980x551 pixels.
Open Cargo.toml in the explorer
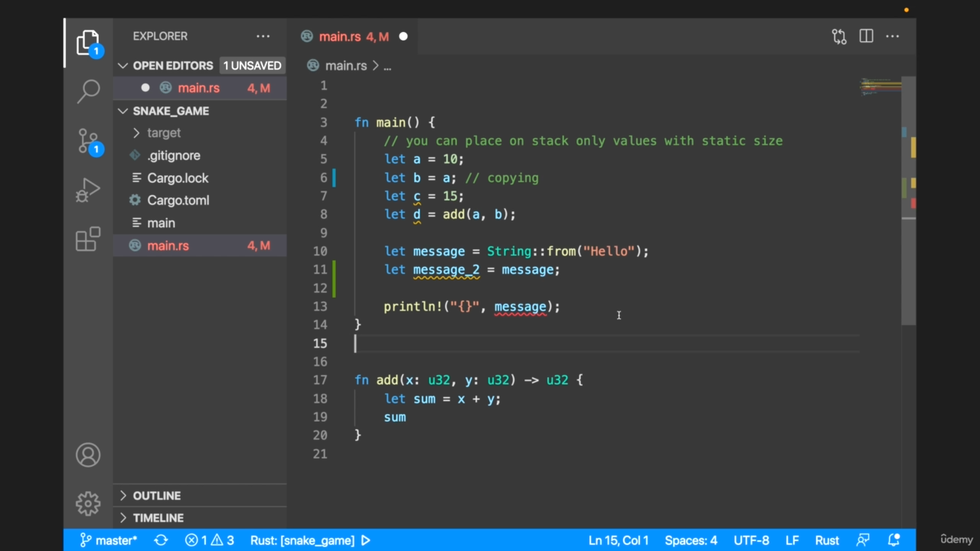(178, 201)
